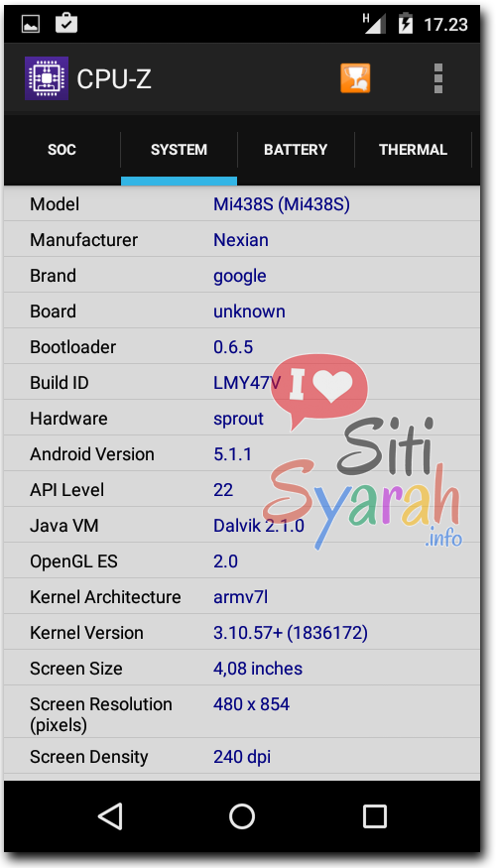Tap the 480 x 854 resolution value
The width and height of the screenshot is (496, 868).
251,704
